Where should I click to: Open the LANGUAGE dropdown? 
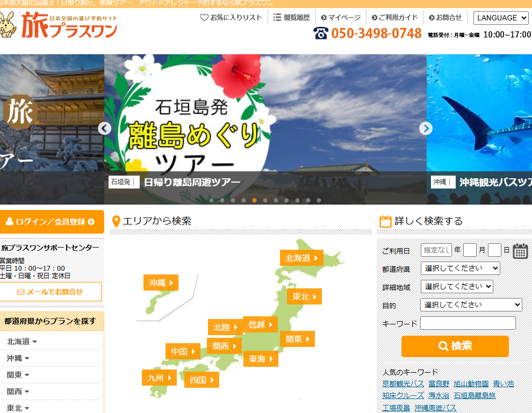(500, 18)
